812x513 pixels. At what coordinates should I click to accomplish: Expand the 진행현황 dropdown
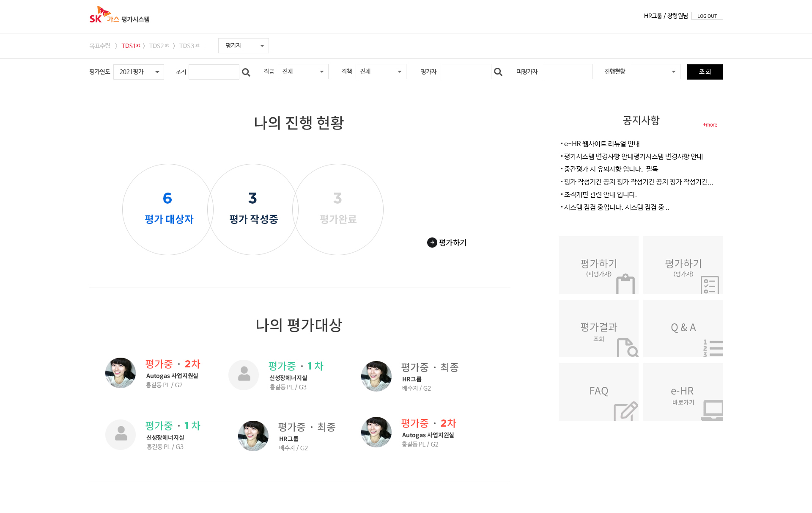(655, 72)
